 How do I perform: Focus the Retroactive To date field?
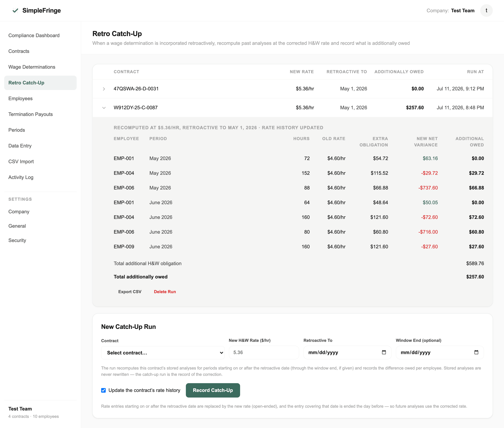pyautogui.click(x=347, y=352)
